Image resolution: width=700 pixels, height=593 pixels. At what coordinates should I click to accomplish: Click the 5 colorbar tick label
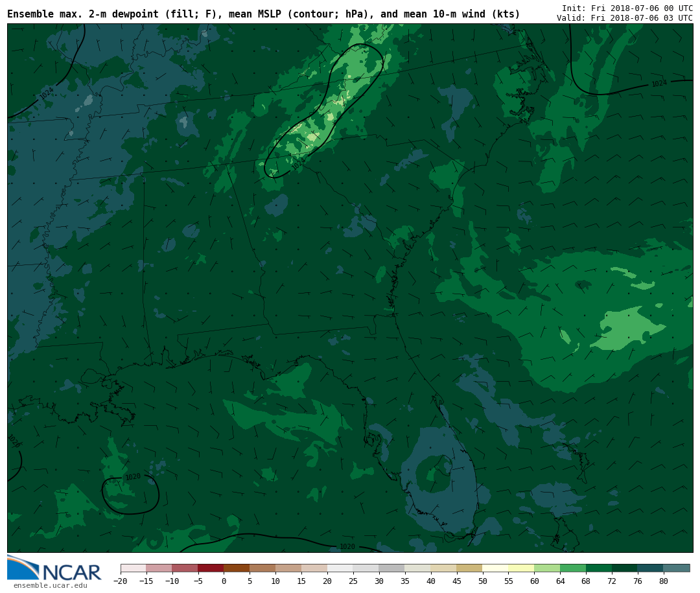click(x=250, y=581)
